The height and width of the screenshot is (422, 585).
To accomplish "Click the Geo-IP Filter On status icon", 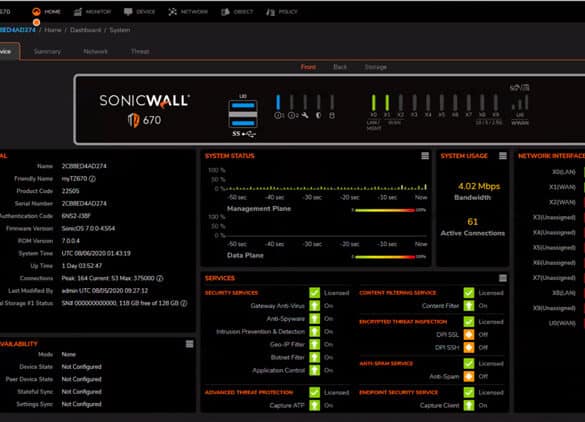I will pos(315,344).
